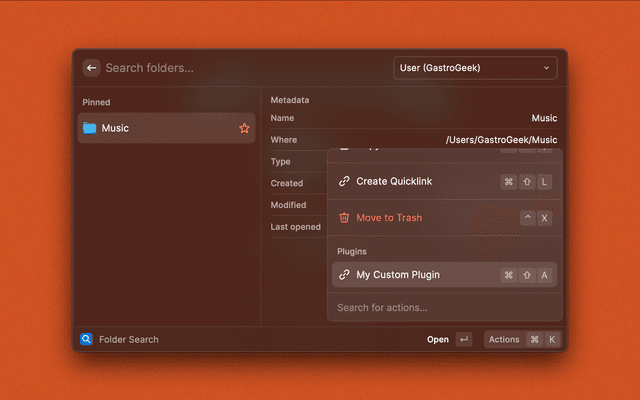The image size is (640, 400).
Task: Click the blue Music folder icon
Action: point(90,128)
